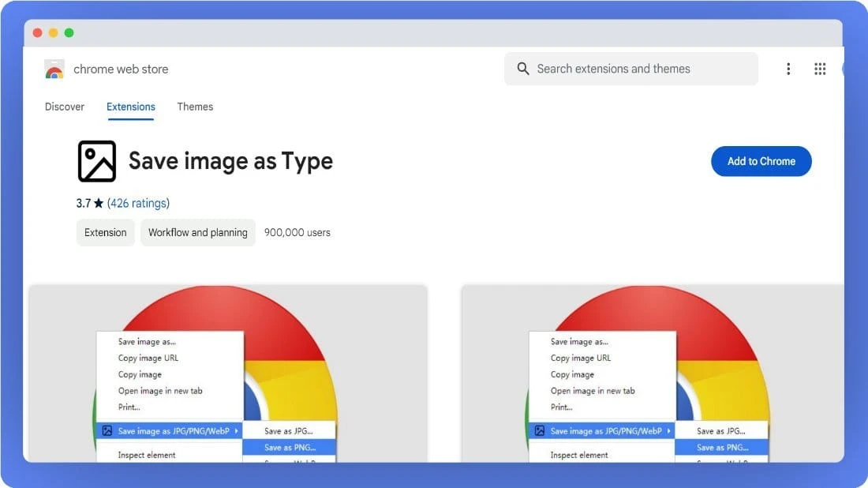Click 'Print...' in second screenshot menu
Image resolution: width=868 pixels, height=488 pixels.
[x=561, y=407]
